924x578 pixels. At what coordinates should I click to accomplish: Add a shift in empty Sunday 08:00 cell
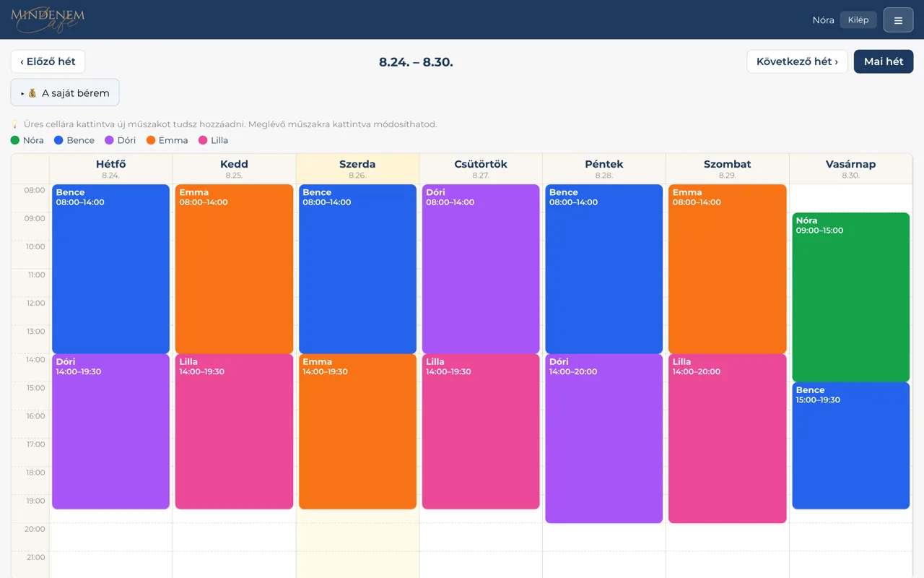pos(851,198)
